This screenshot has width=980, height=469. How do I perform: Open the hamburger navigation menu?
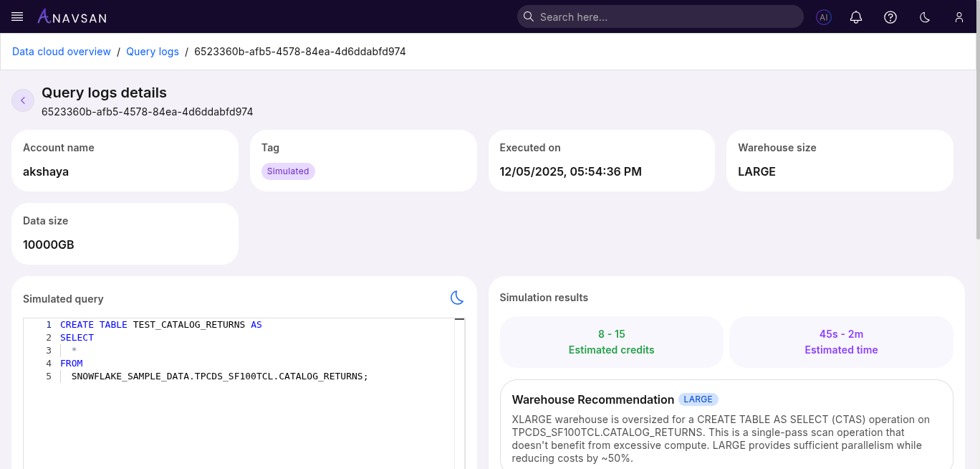(18, 16)
